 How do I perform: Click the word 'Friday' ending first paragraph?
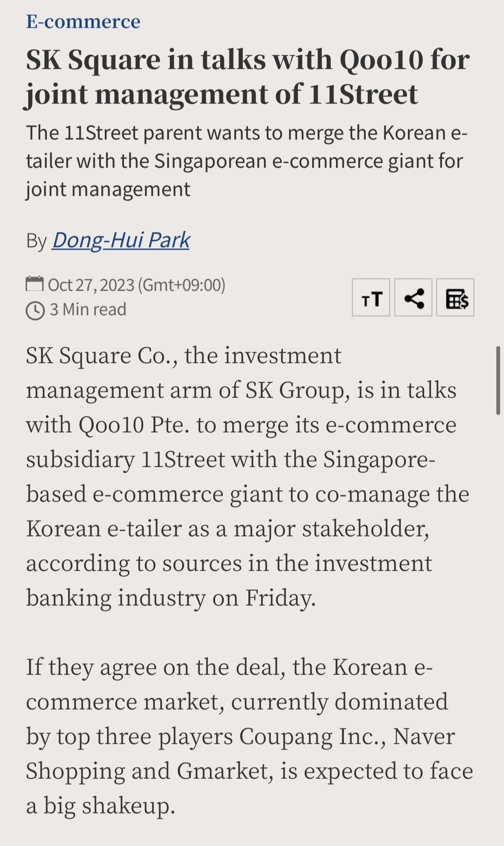tap(278, 598)
